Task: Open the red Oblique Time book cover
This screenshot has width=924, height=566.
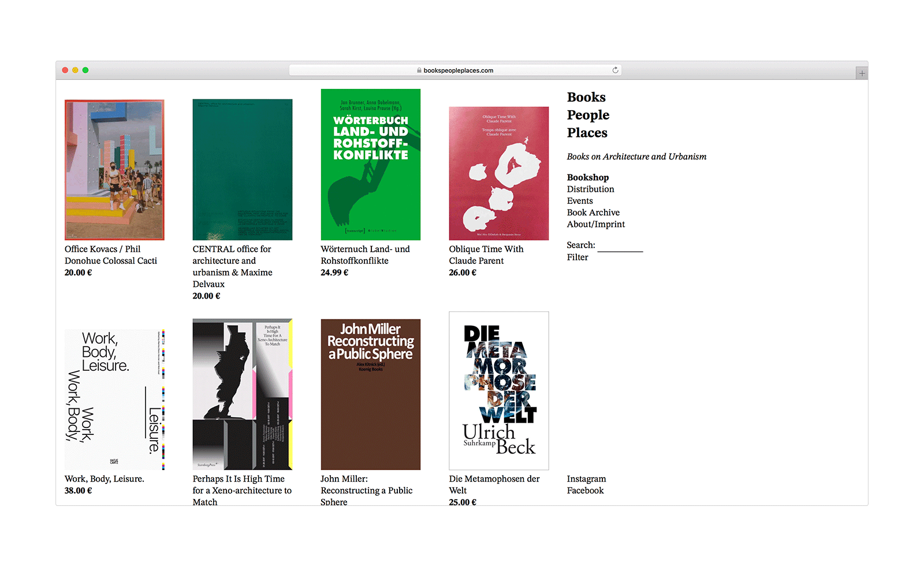Action: pyautogui.click(x=499, y=173)
